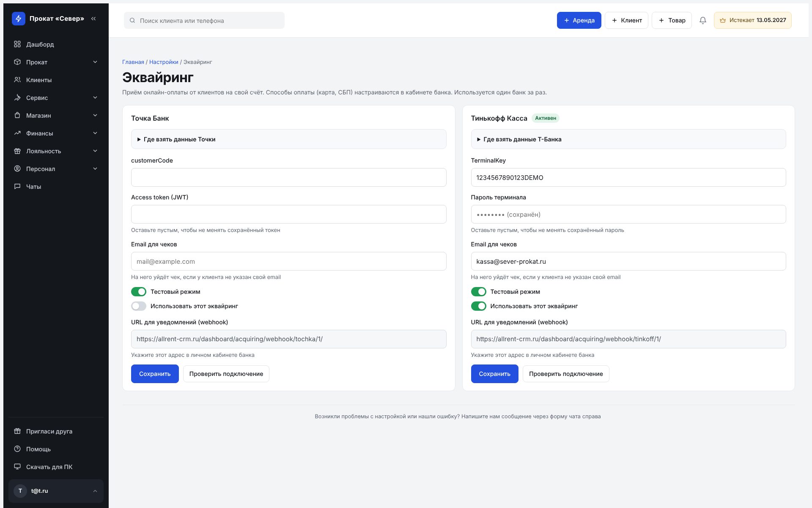This screenshot has height=508, width=812.
Task: Go to Клиенты section
Action: pyautogui.click(x=56, y=80)
